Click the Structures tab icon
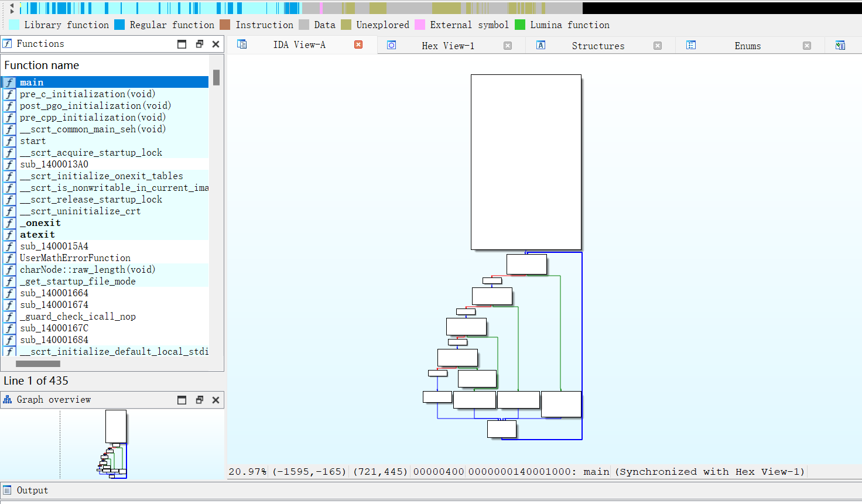This screenshot has height=504, width=862. coord(541,45)
